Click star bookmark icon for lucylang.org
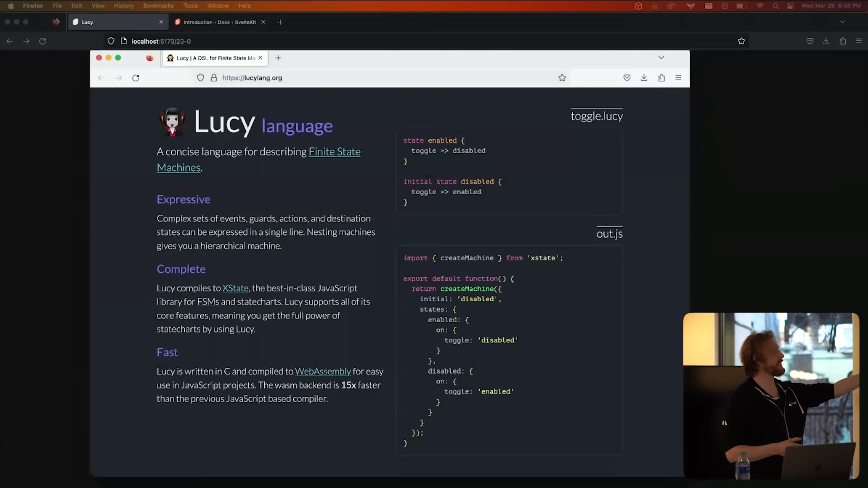 coord(562,78)
